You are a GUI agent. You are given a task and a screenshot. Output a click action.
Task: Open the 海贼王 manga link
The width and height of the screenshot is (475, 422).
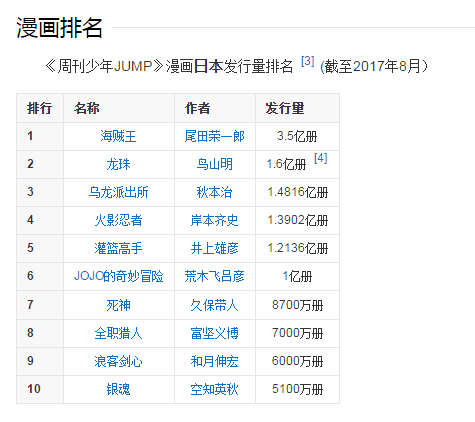point(118,136)
